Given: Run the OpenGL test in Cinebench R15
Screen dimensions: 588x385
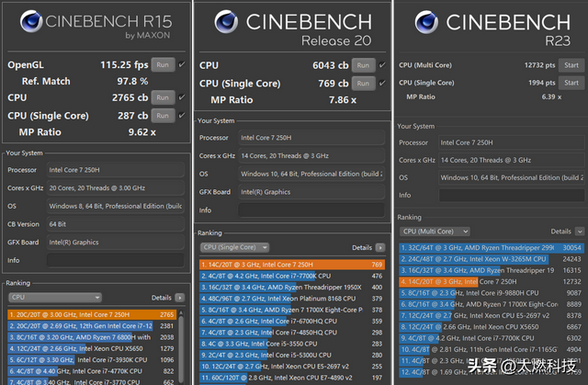Looking at the screenshot, I should (x=163, y=65).
